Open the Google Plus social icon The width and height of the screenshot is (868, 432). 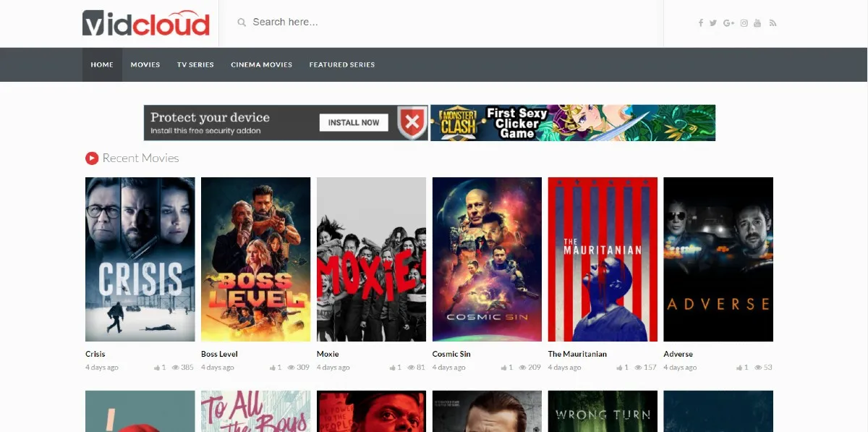728,23
